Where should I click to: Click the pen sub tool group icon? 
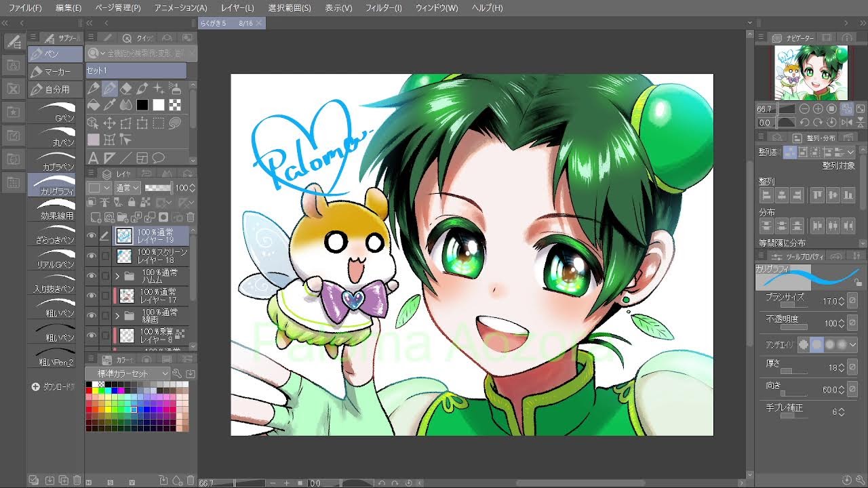pos(56,54)
